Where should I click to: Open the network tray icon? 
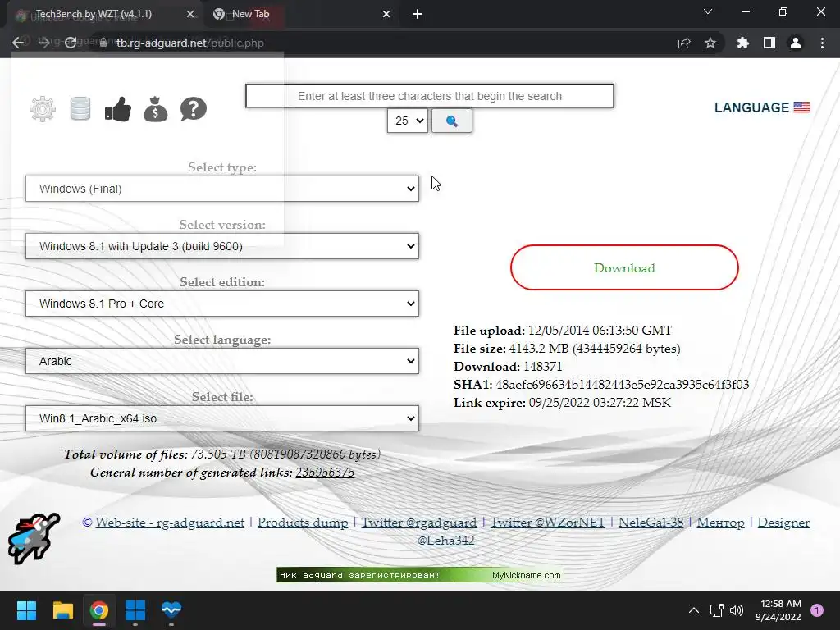point(716,610)
